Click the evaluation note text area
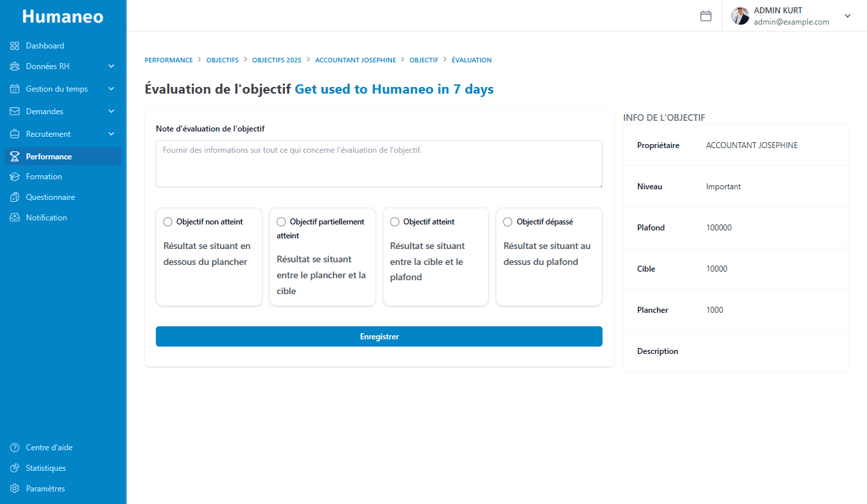This screenshot has width=867, height=504. pos(379,163)
